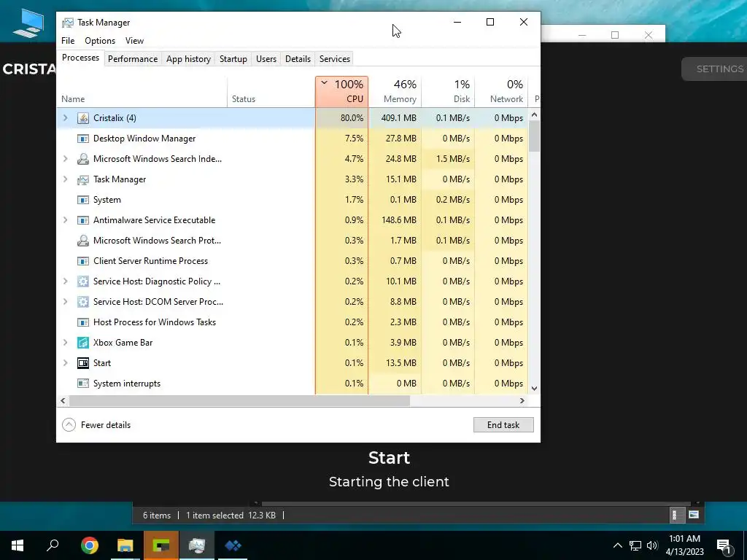Switch to the Users tab
747x560 pixels.
pyautogui.click(x=266, y=59)
